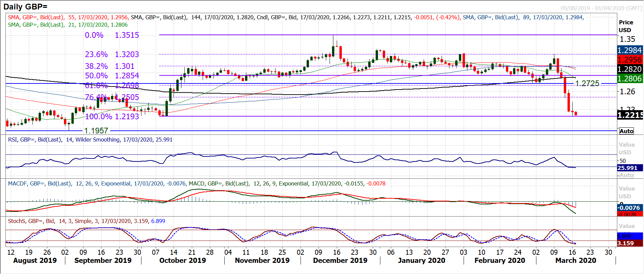
Task: Click the MACDF 12, 26, 9 legend
Action: tap(97, 183)
